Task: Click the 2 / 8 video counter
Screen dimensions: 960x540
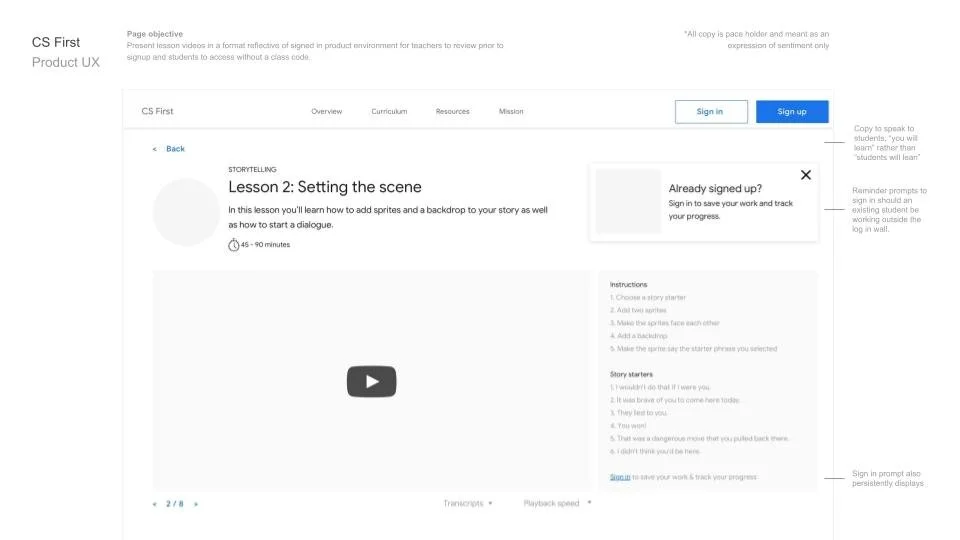Action: (174, 504)
